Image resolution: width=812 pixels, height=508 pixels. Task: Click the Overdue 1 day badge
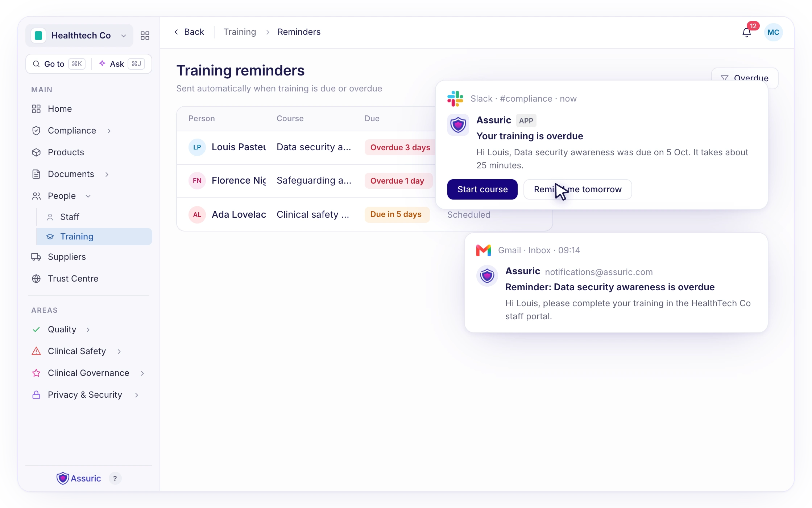[x=398, y=181]
